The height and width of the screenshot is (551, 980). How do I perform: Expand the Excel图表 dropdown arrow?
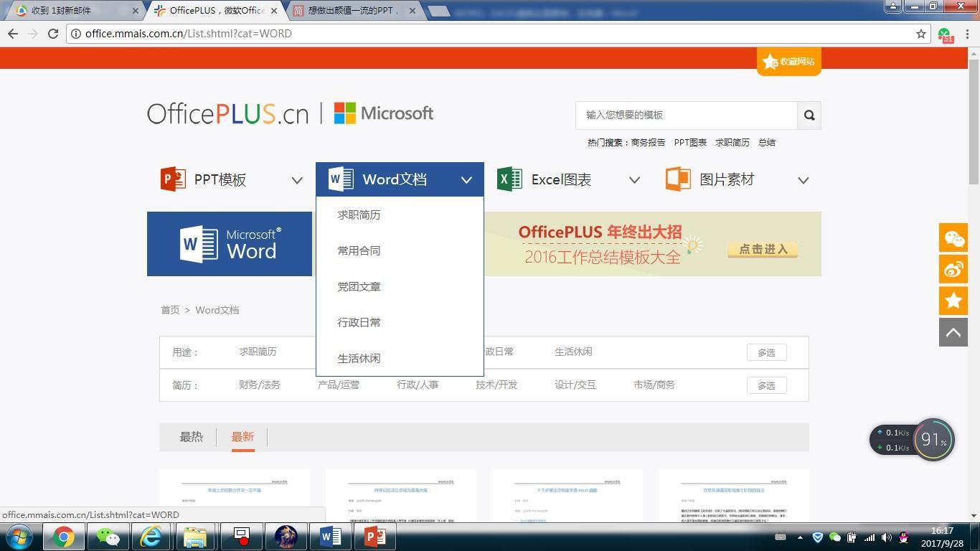coord(634,180)
